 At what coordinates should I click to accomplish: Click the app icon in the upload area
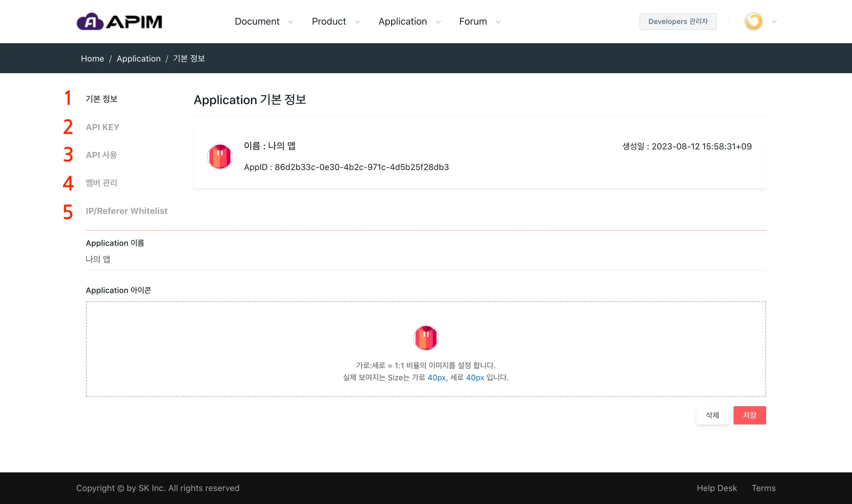tap(426, 338)
